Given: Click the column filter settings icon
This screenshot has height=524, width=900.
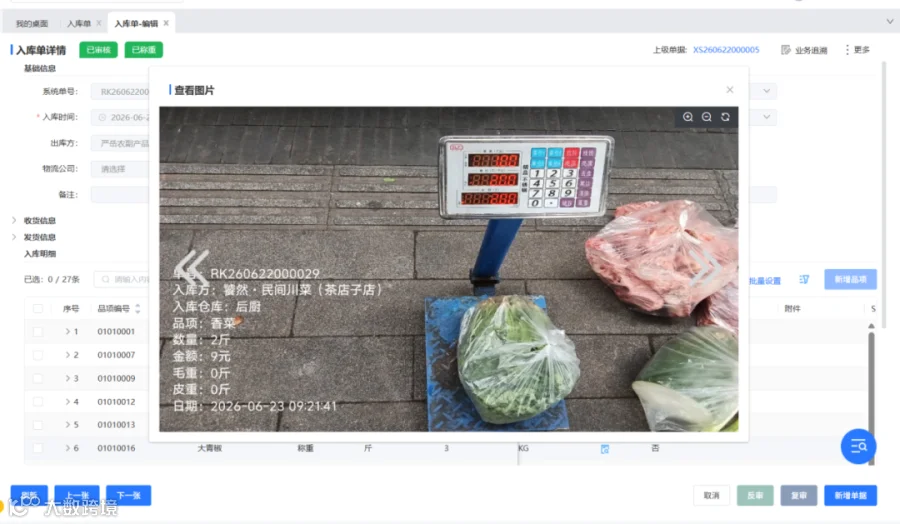Looking at the screenshot, I should pyautogui.click(x=804, y=280).
